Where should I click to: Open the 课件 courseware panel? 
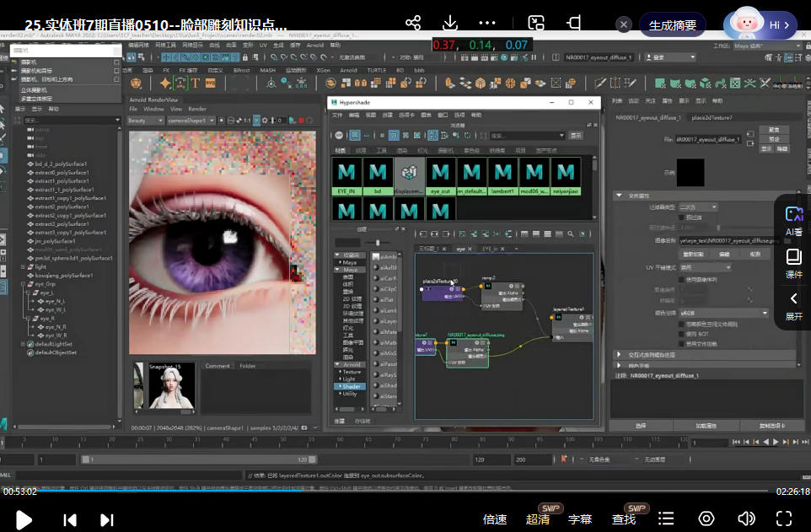pyautogui.click(x=794, y=263)
